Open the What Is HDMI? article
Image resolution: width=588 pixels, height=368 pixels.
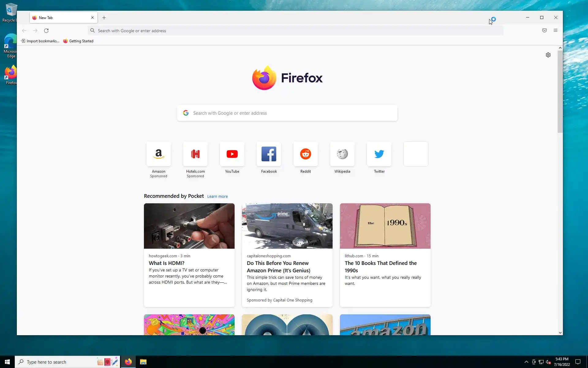(166, 263)
